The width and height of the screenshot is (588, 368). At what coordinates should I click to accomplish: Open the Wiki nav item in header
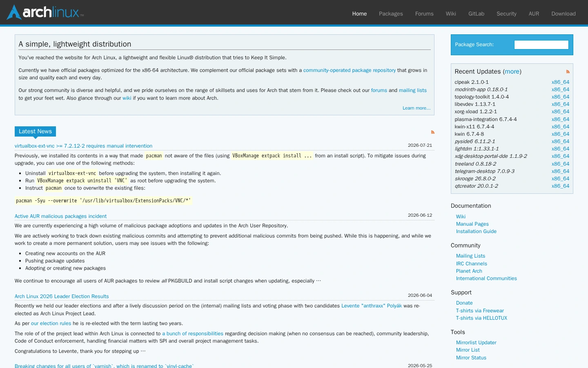[451, 13]
